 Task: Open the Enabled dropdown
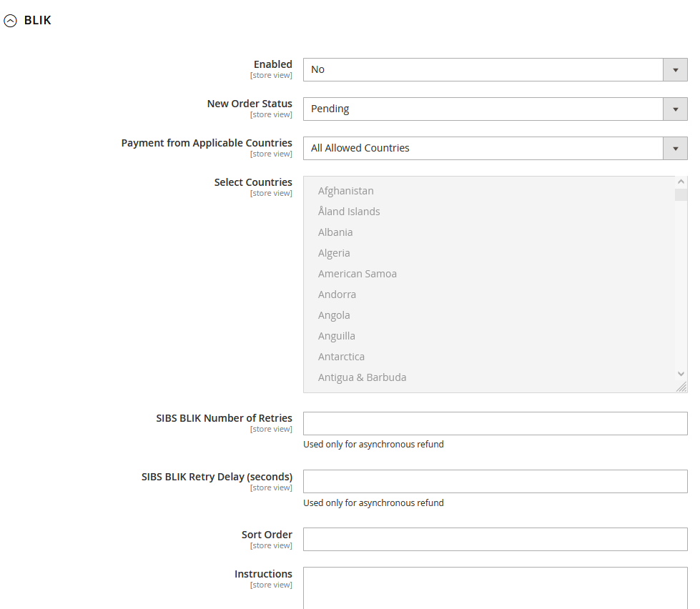click(495, 69)
